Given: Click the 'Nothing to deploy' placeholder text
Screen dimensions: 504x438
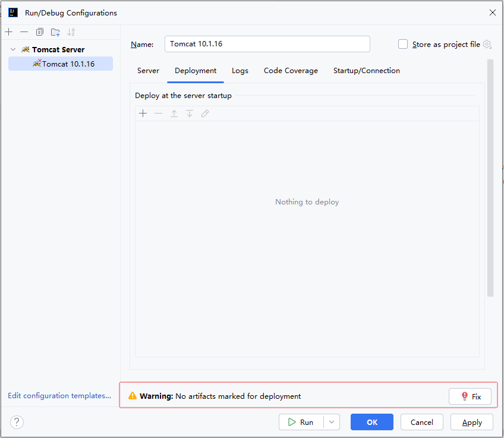Looking at the screenshot, I should pos(307,202).
